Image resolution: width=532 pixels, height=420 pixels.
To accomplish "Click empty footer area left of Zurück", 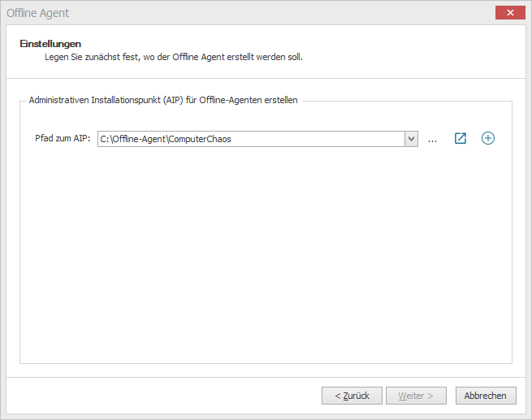I will pyautogui.click(x=162, y=396).
